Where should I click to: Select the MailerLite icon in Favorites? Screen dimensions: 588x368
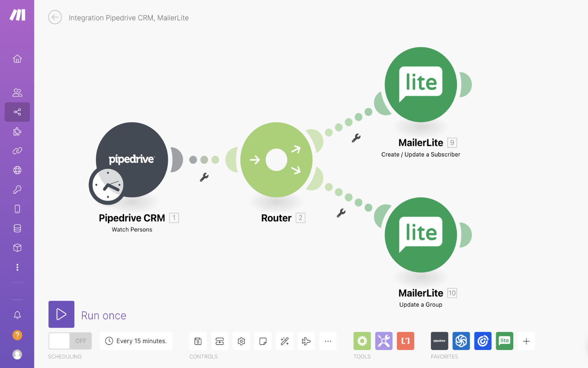504,341
